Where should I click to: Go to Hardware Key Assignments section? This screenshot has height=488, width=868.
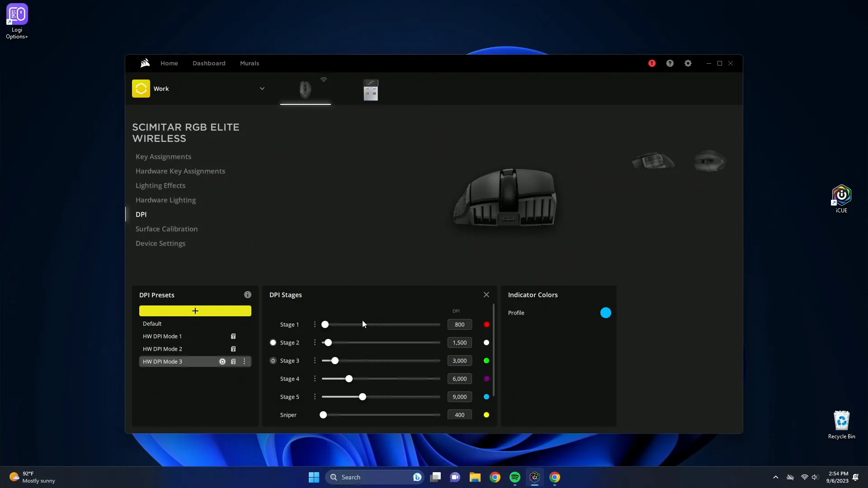pos(180,171)
